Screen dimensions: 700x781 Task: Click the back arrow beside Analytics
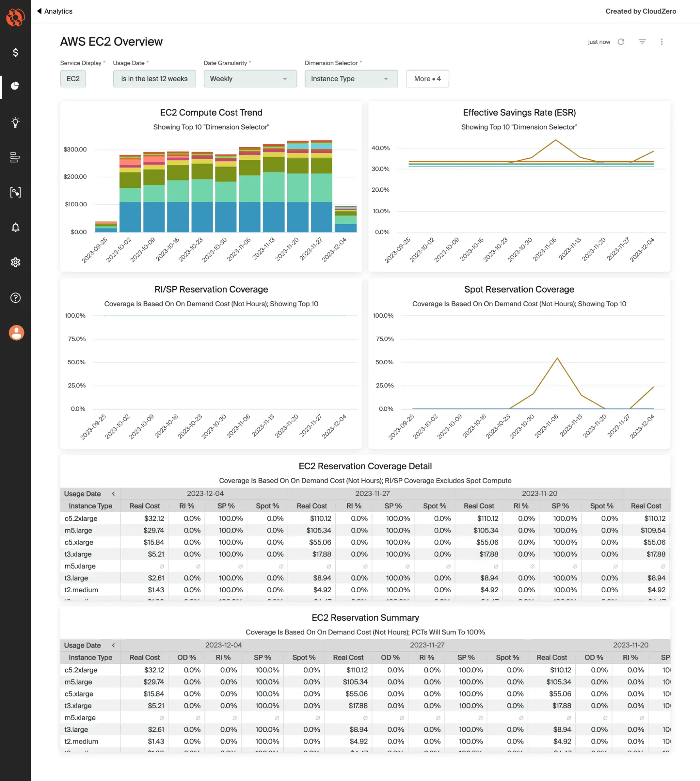39,11
